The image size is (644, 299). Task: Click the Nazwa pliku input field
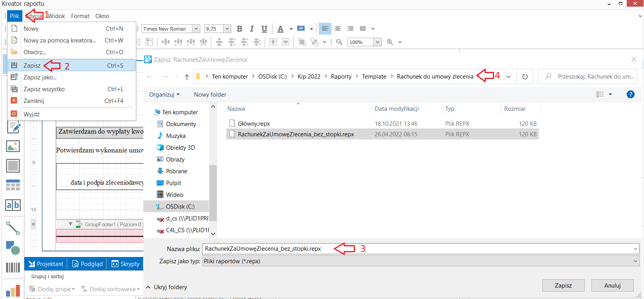click(421, 249)
